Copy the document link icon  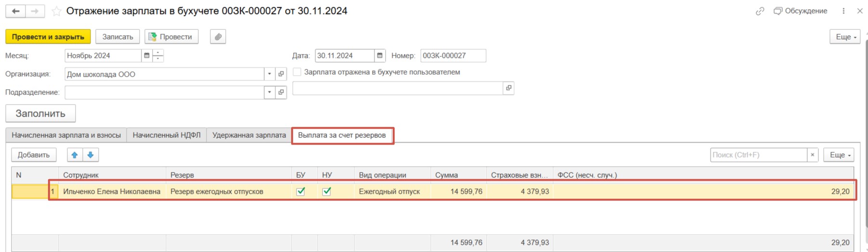click(760, 11)
